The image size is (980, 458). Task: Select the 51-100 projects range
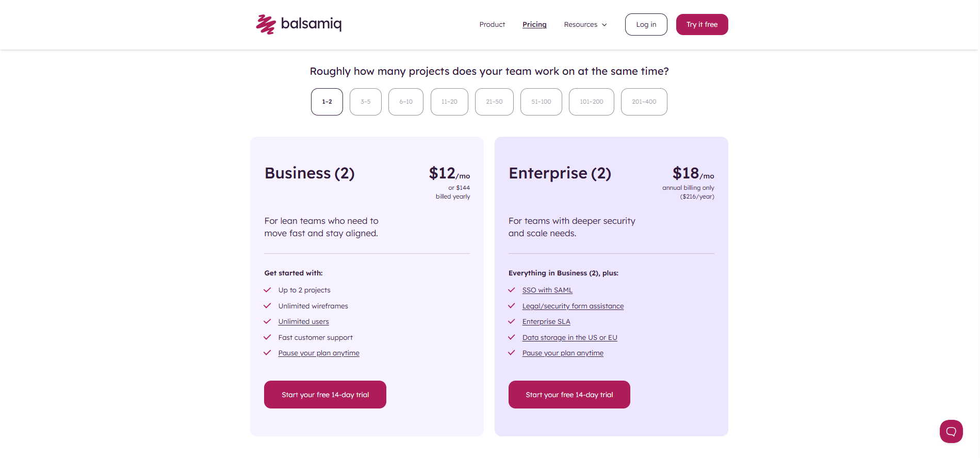(x=541, y=102)
